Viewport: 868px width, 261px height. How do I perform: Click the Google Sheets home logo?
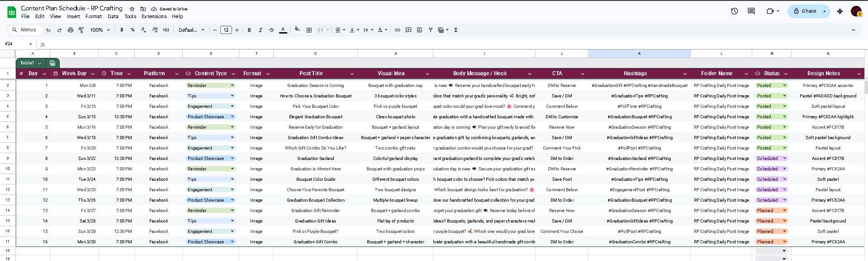(12, 12)
